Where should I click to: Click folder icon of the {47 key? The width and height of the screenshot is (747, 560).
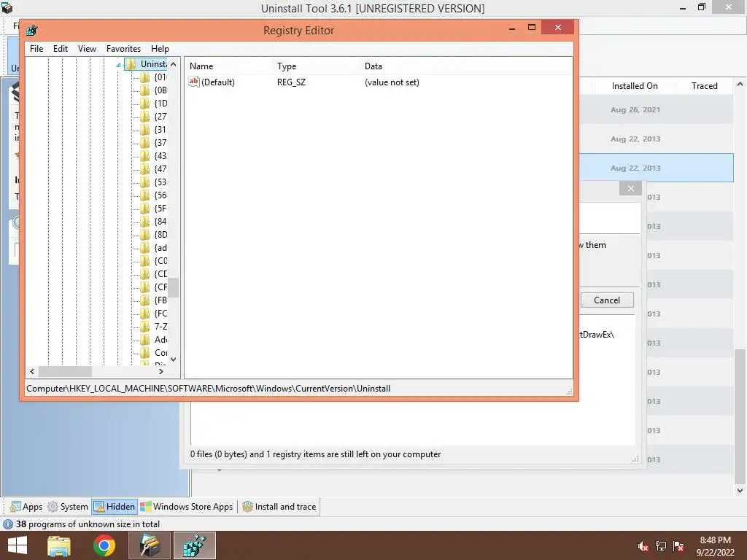[x=145, y=169]
